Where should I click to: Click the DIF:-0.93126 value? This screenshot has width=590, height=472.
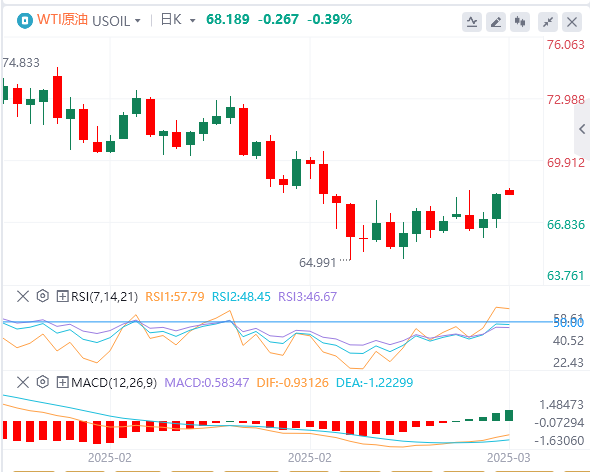click(x=293, y=383)
